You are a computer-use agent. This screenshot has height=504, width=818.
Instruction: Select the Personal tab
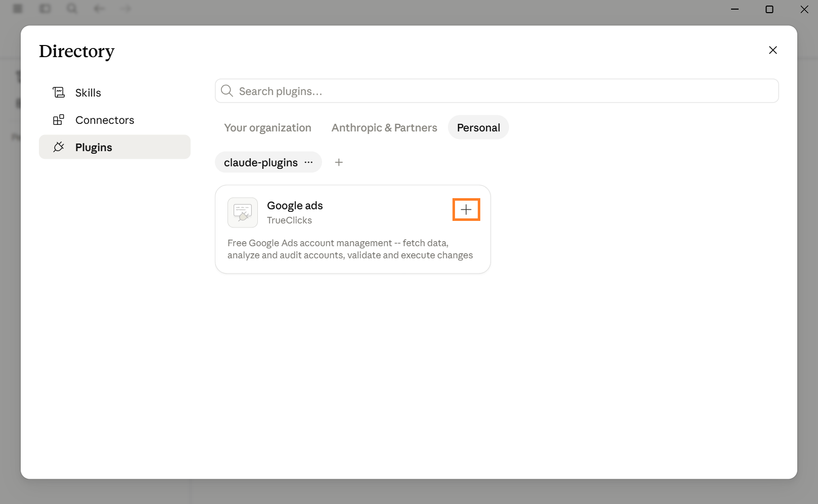pyautogui.click(x=478, y=128)
